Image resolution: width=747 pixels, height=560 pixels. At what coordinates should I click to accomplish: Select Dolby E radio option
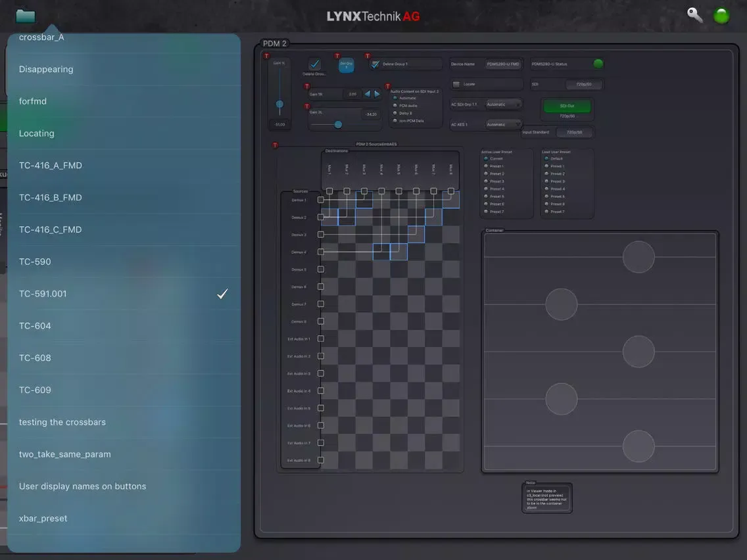click(x=395, y=113)
